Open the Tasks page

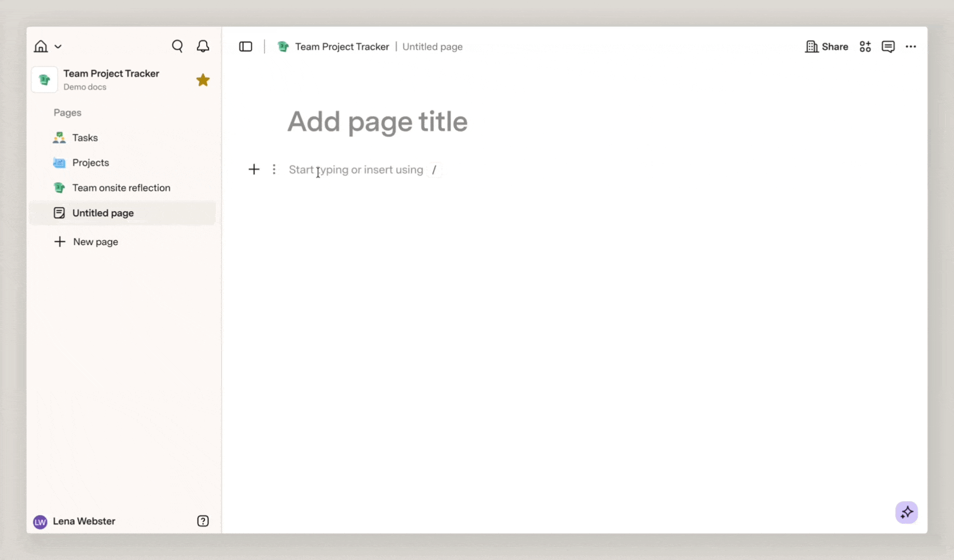tap(122, 137)
